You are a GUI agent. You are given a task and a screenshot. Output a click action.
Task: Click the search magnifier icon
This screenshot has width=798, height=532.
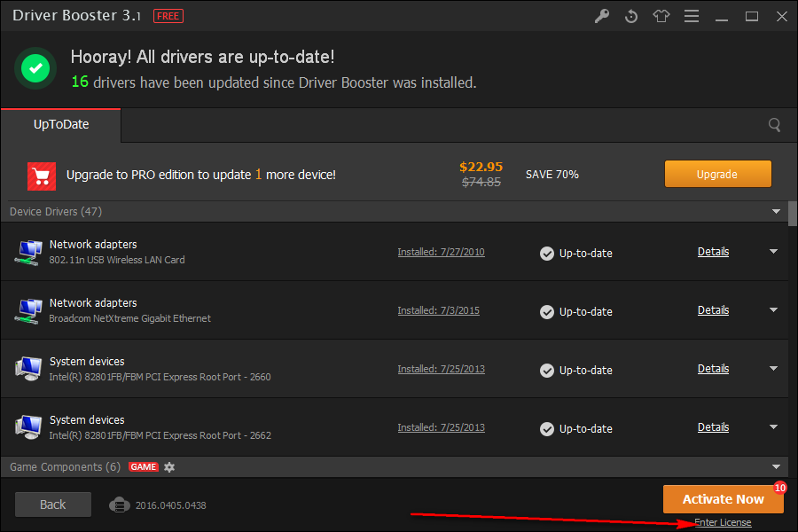point(775,125)
